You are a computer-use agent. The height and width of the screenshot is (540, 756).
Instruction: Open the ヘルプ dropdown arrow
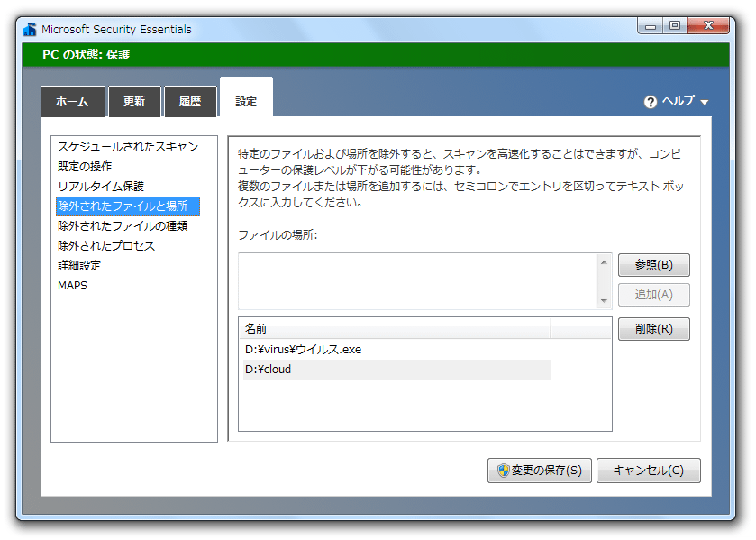[x=705, y=102]
